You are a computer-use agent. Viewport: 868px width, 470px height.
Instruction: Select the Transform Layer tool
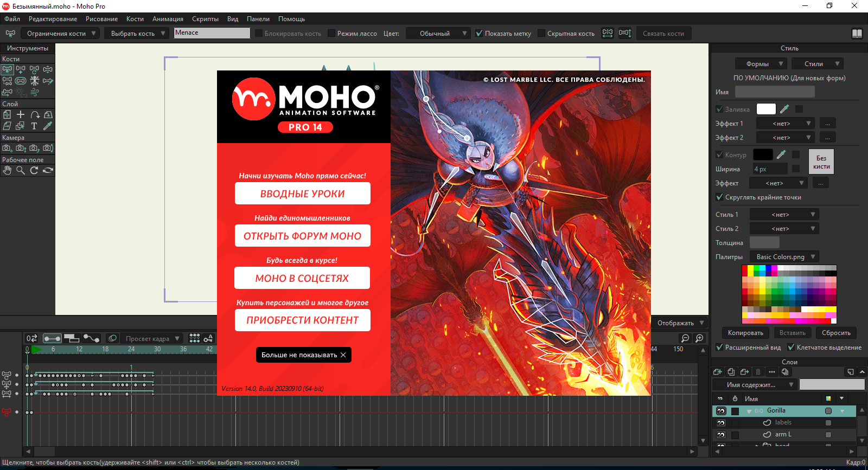(x=7, y=114)
